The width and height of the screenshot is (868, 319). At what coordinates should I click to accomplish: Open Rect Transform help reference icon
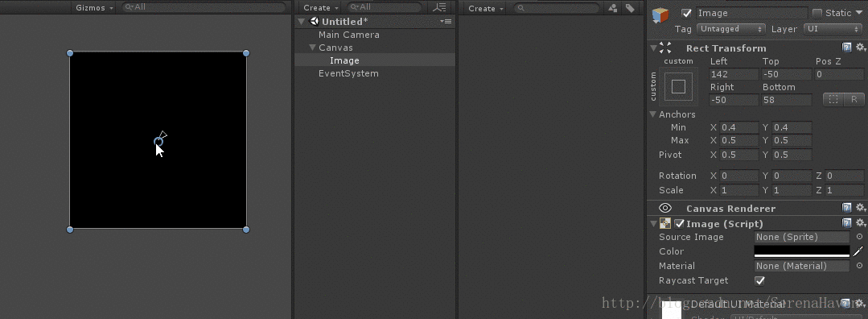[846, 48]
